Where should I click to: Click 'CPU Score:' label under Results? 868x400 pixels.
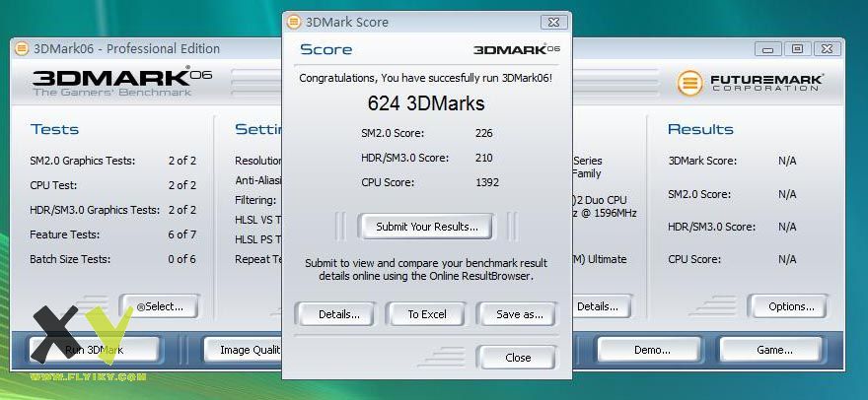[x=694, y=259]
